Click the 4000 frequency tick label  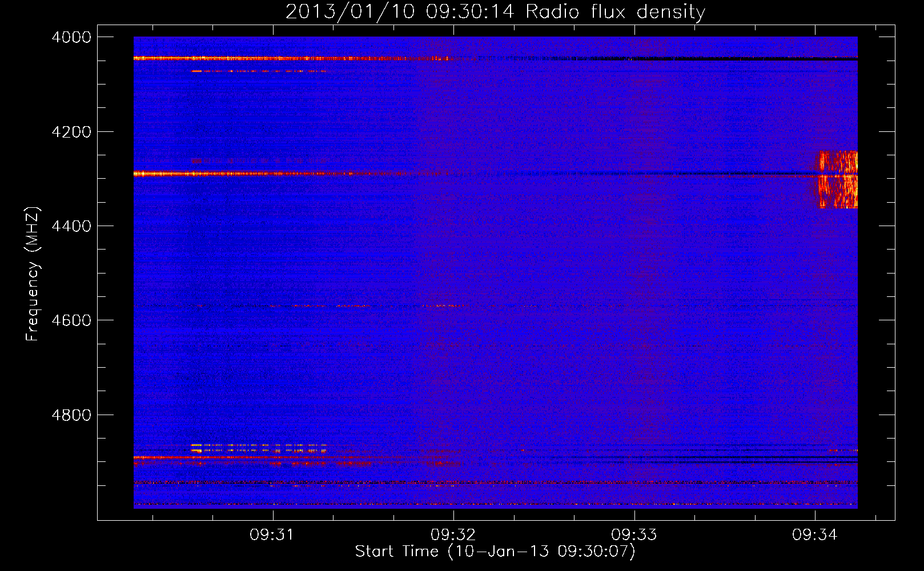[x=71, y=37]
